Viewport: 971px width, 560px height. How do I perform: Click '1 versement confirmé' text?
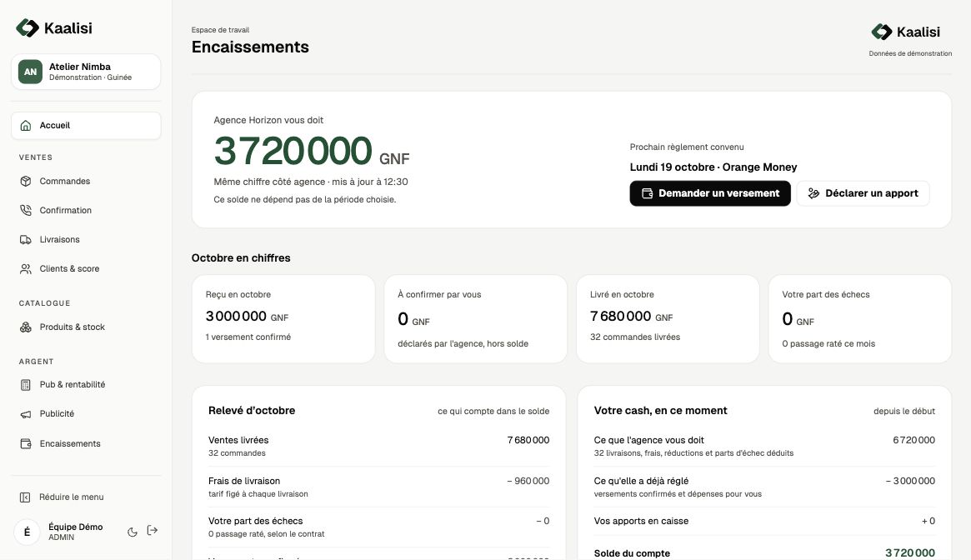click(248, 337)
